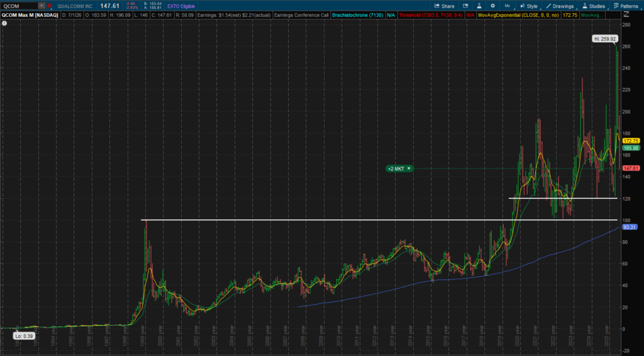644x356 pixels.
Task: Click the yellow 172.75 price axis tag
Action: coord(631,141)
